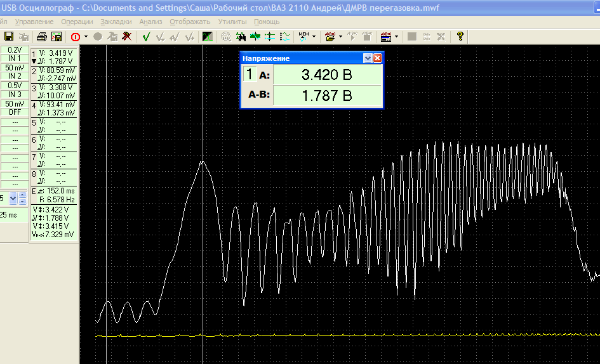Open the Утилиты menu
Image resolution: width=600 pixels, height=364 pixels.
(x=232, y=22)
